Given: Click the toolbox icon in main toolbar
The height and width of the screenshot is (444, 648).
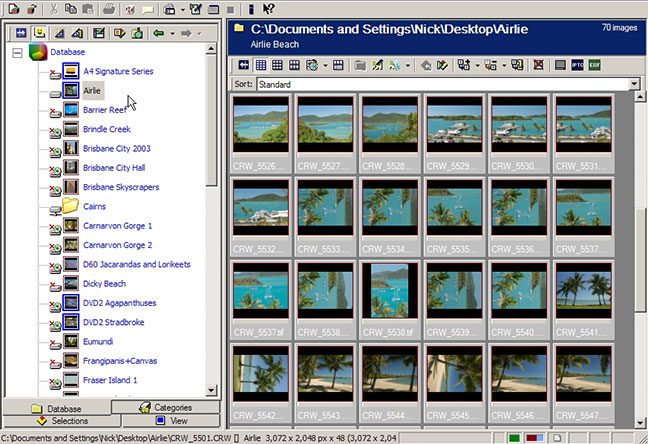Looking at the screenshot, I should (x=169, y=9).
